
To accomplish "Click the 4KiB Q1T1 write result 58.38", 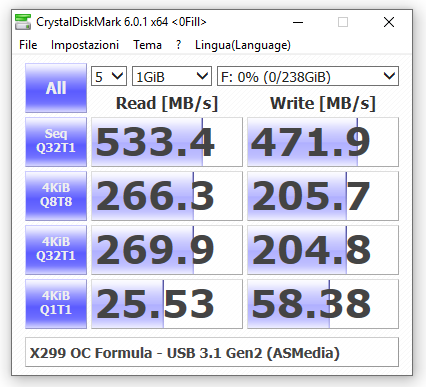I will (323, 304).
